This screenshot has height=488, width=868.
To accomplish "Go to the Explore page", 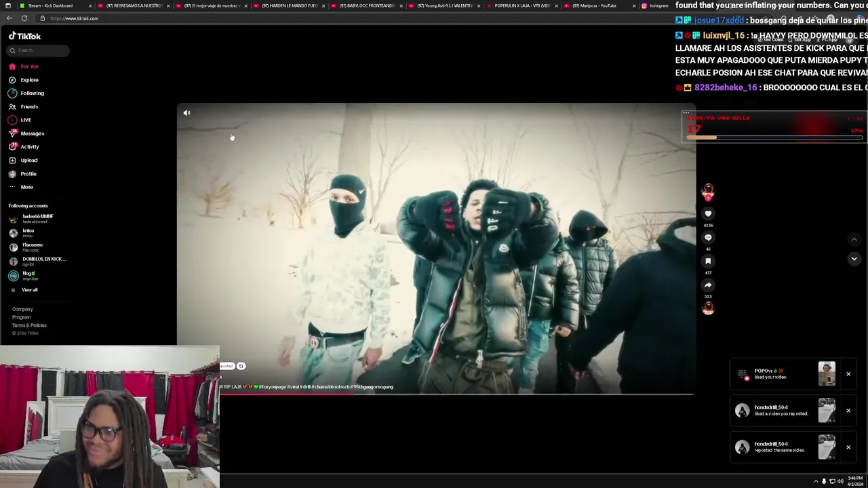I will 24,80.
